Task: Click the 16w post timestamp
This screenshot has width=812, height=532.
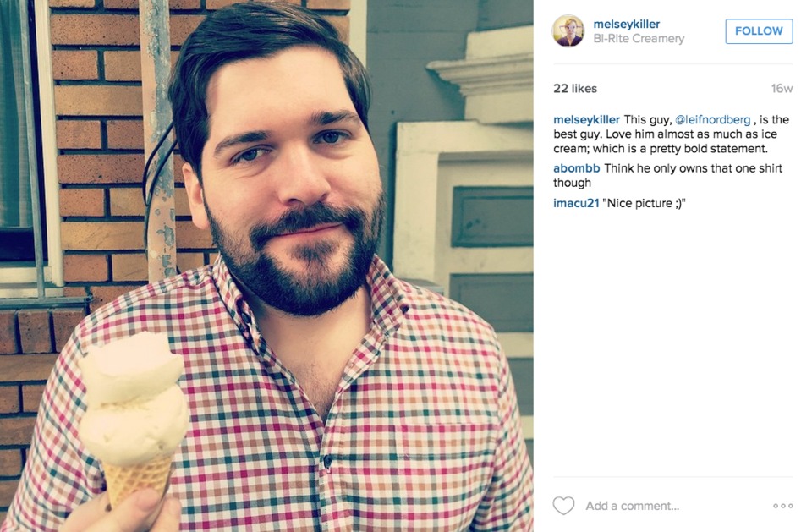Action: pos(782,89)
